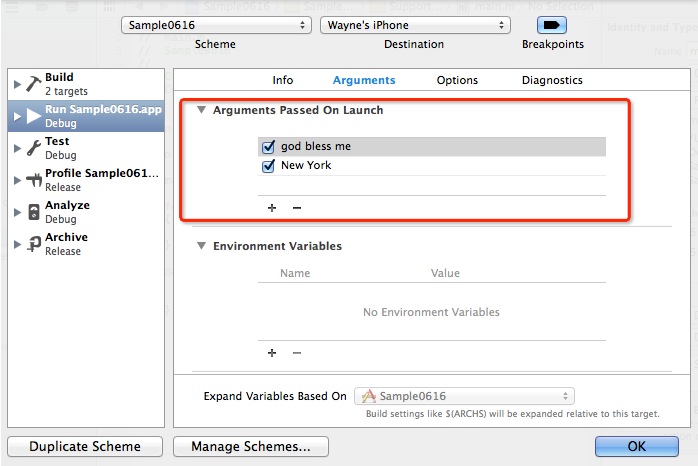Switch to the Info tab

[x=283, y=80]
